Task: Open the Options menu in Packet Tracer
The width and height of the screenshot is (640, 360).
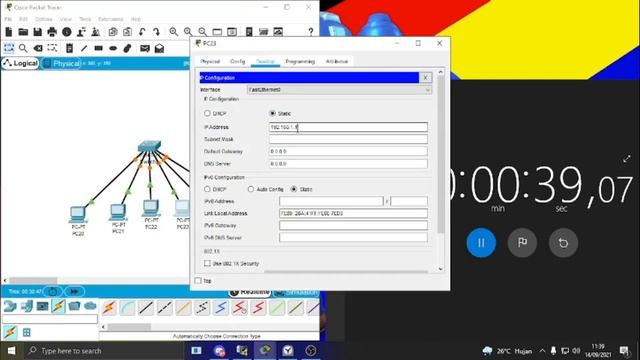Action: [44, 19]
